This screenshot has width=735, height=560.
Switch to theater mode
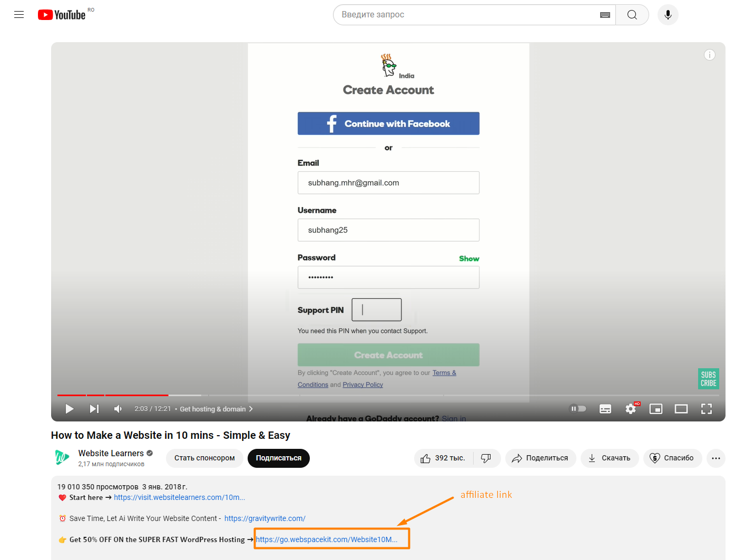tap(681, 408)
